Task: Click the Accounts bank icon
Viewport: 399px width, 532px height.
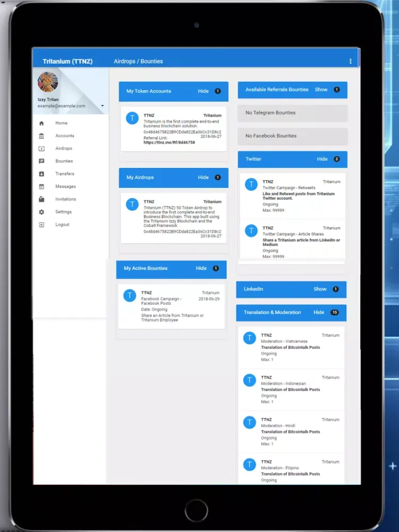Action: [41, 136]
